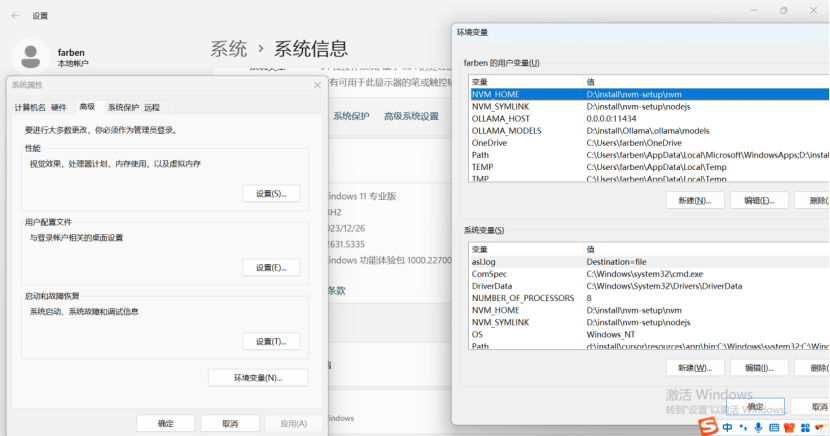Viewport: 830px width, 436px height.
Task: Open startup and recovery 设置(T)... button
Action: (x=271, y=342)
